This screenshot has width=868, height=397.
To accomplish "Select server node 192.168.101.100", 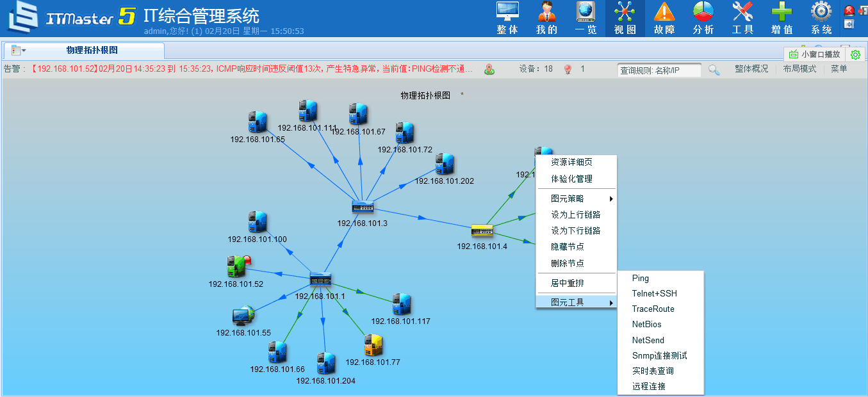I will coord(258,223).
